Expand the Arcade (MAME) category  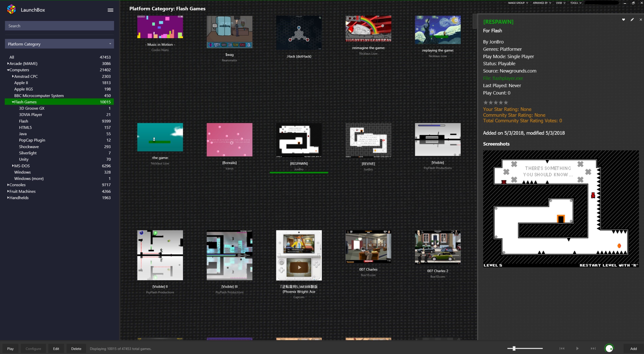click(8, 63)
